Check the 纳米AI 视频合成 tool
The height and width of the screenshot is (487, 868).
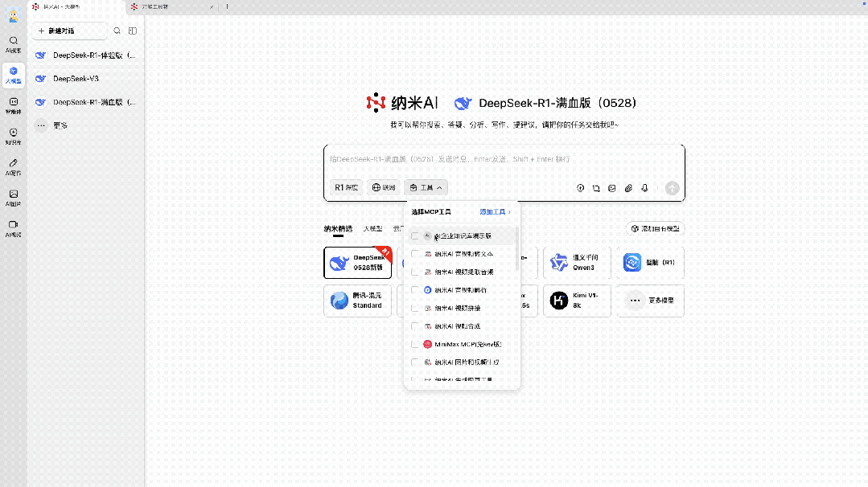point(414,326)
